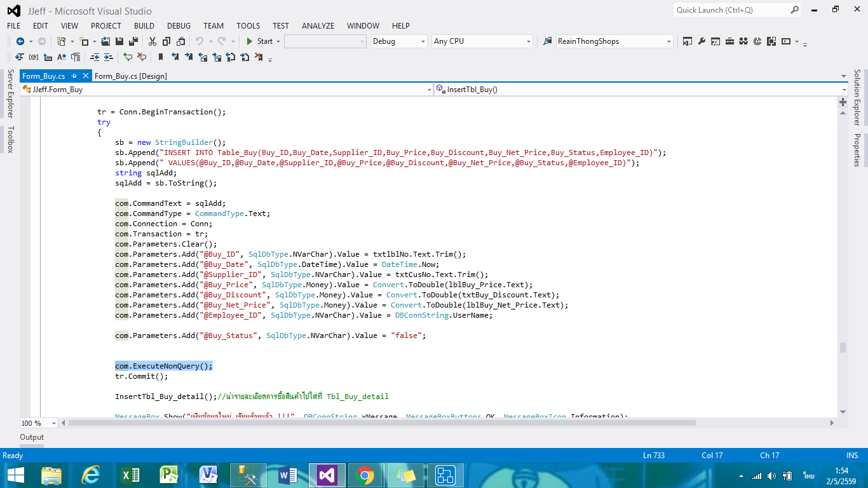Open the Properties side tab

point(857,150)
